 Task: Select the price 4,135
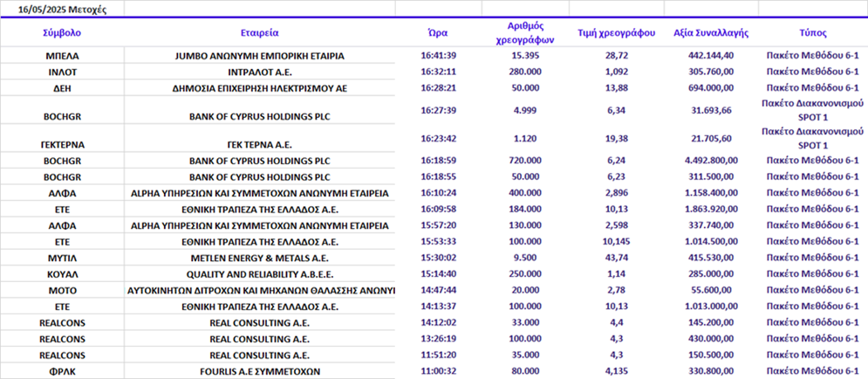616,370
